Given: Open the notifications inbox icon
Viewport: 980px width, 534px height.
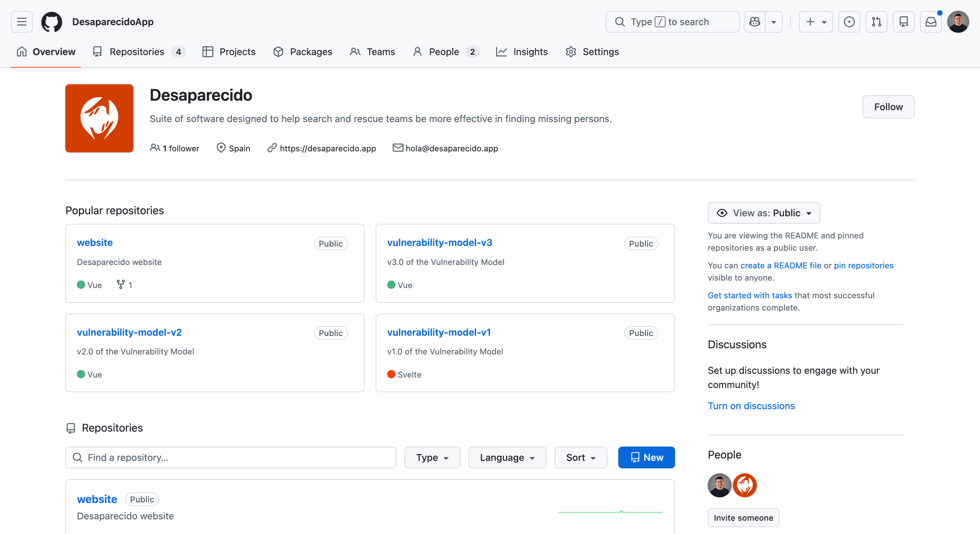Looking at the screenshot, I should (x=931, y=22).
